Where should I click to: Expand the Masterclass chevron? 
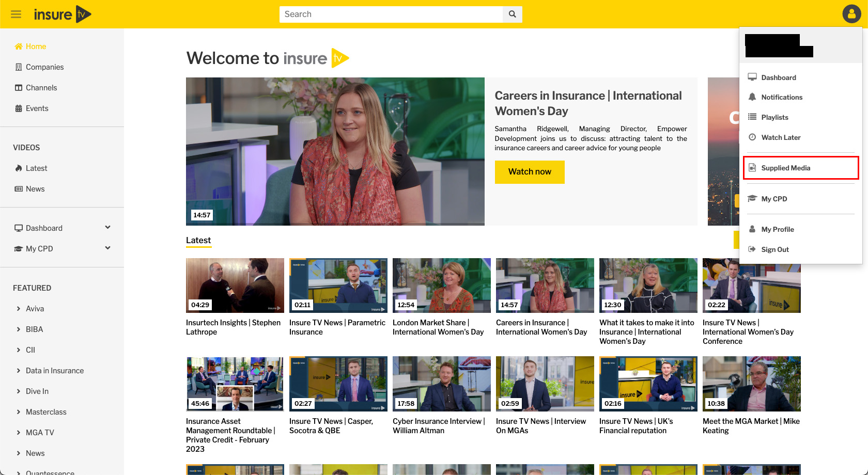[19, 412]
